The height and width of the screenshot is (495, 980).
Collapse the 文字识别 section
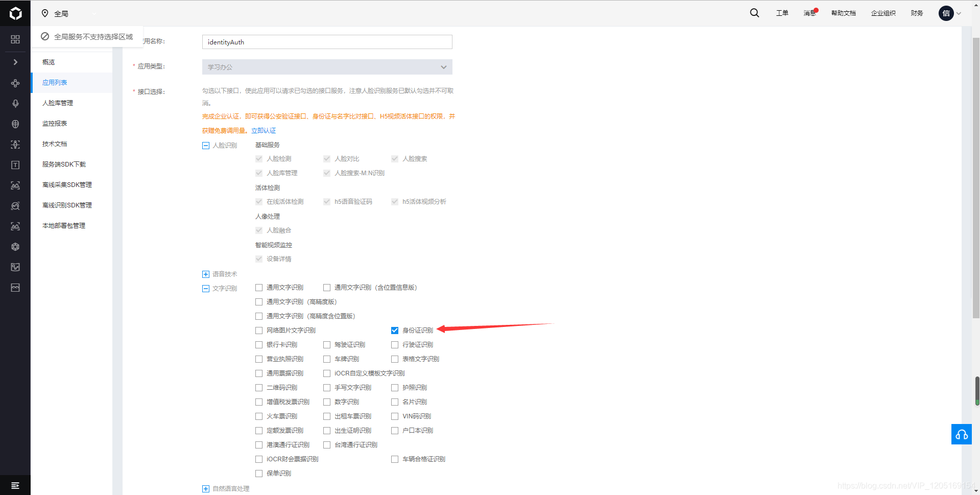205,288
